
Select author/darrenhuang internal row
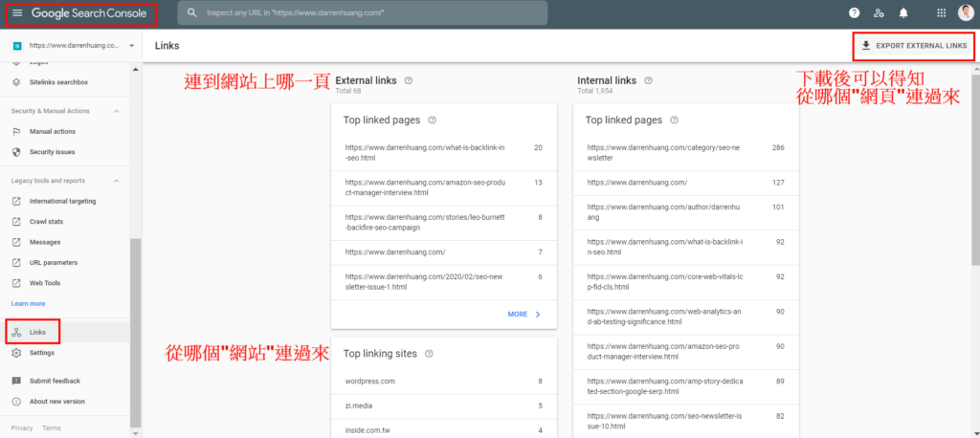(685, 212)
